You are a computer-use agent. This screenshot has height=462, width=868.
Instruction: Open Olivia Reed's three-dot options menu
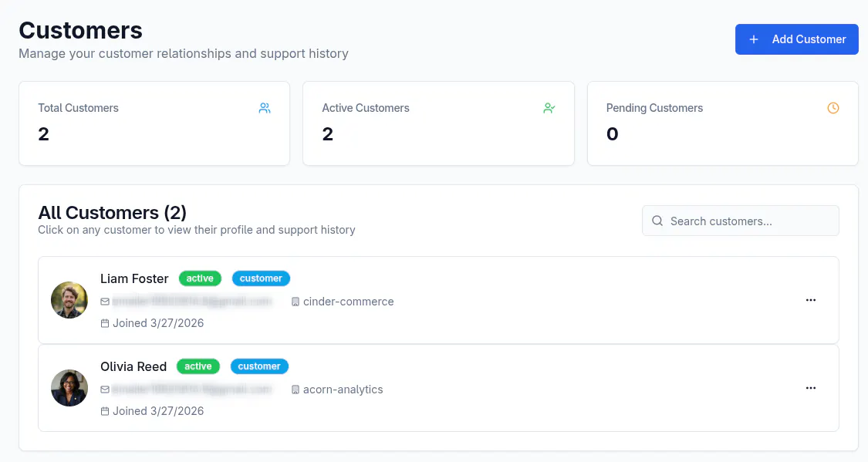810,388
